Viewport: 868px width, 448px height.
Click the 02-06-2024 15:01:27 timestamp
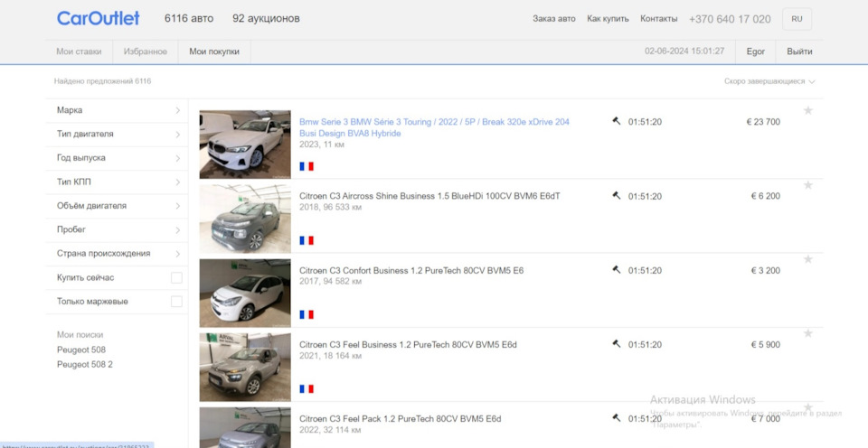[684, 51]
